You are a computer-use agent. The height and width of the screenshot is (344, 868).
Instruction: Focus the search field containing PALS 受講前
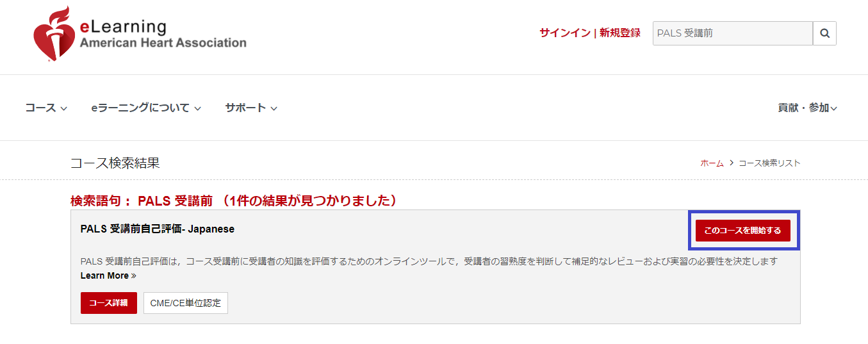pos(733,33)
